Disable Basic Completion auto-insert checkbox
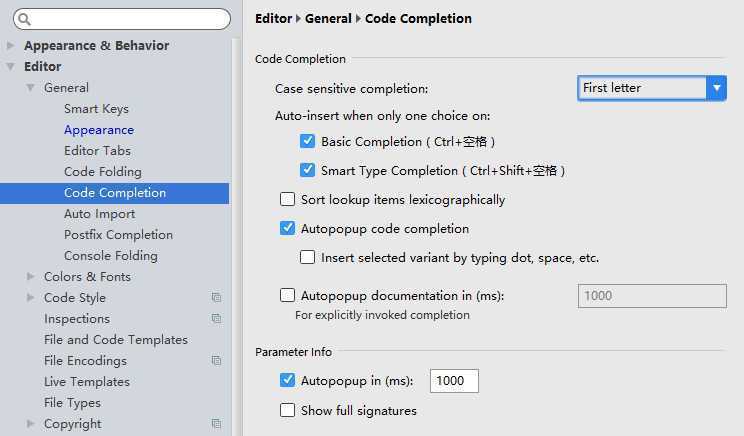 pyautogui.click(x=307, y=141)
